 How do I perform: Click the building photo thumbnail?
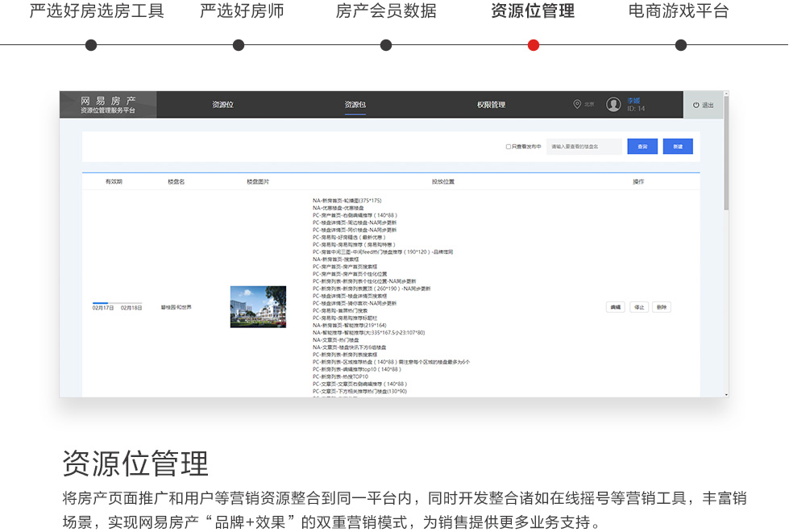click(258, 307)
